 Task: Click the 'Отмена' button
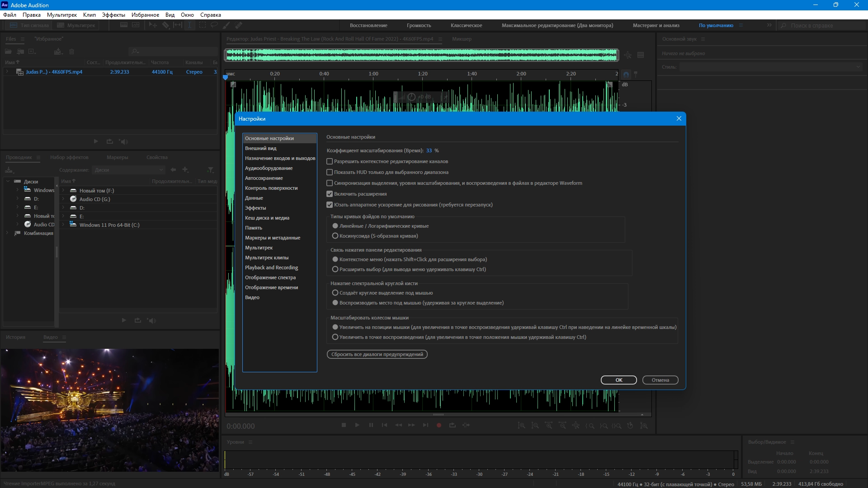660,380
